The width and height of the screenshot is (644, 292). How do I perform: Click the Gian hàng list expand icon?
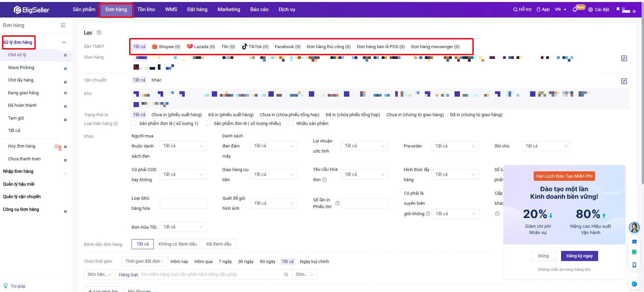(x=624, y=59)
